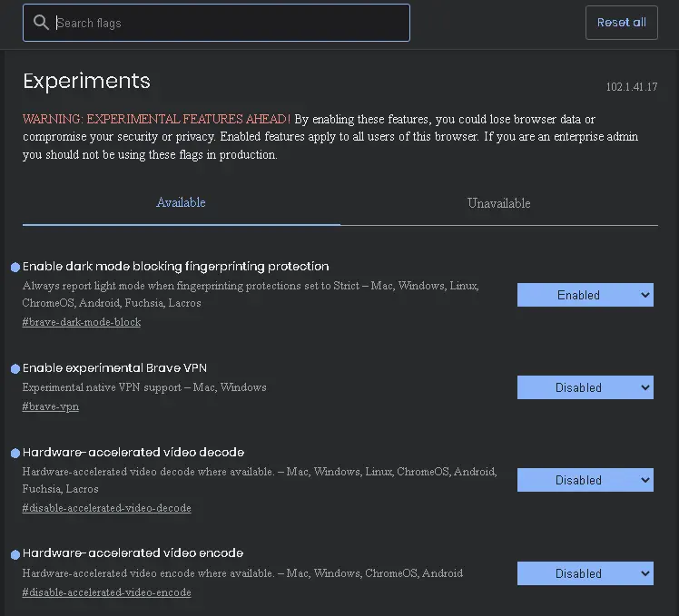Click the magnifier icon in search bar
Screen dimensions: 679x616
(41, 23)
